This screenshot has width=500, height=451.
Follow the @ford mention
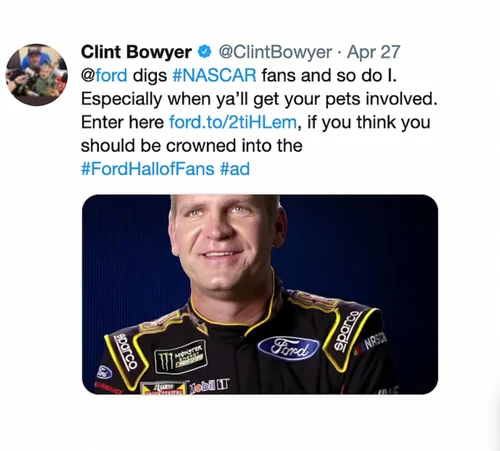(104, 75)
